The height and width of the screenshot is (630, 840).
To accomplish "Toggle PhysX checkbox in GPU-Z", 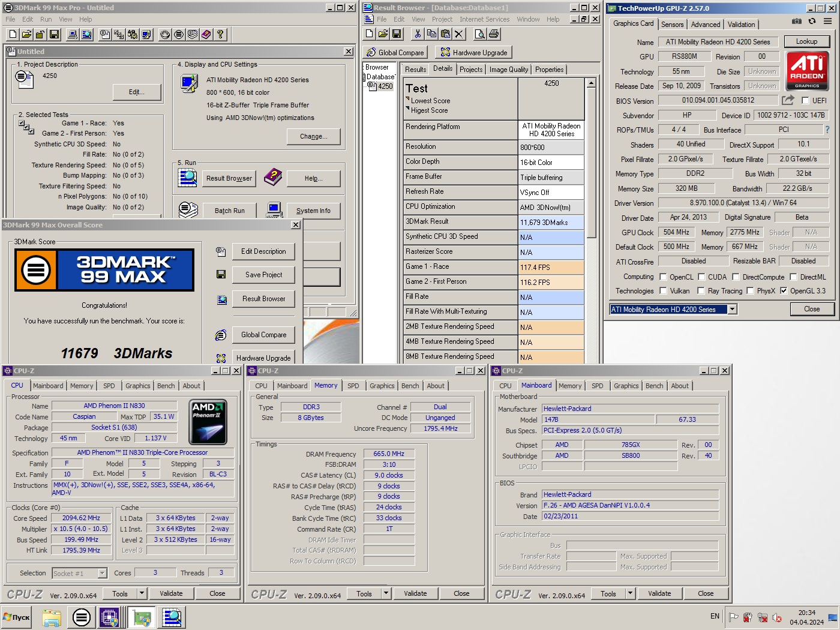I will (750, 290).
